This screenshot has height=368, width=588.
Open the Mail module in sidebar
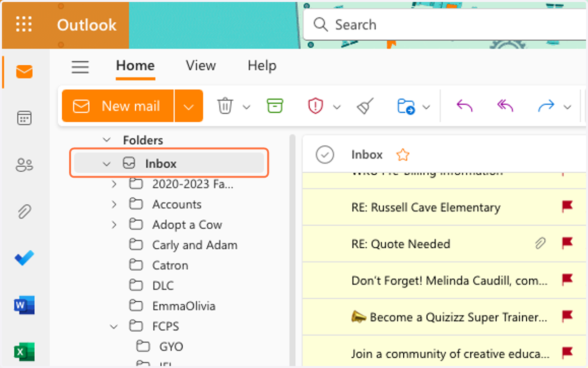(24, 72)
